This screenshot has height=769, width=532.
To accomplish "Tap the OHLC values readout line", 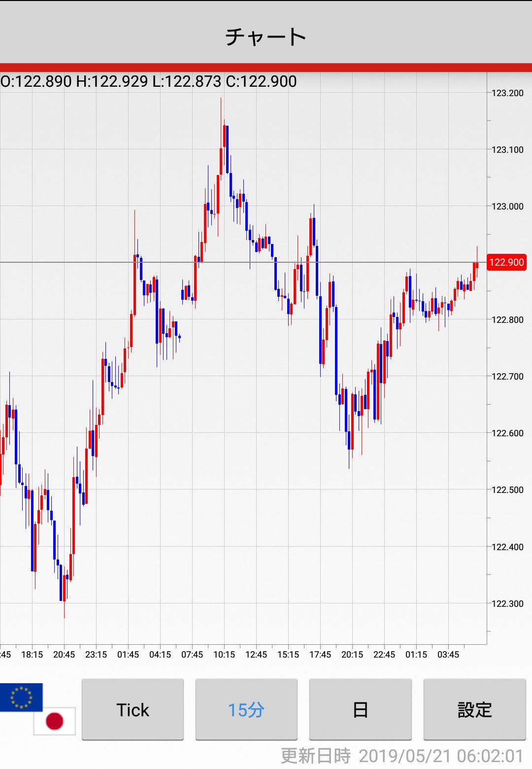I will pyautogui.click(x=149, y=81).
